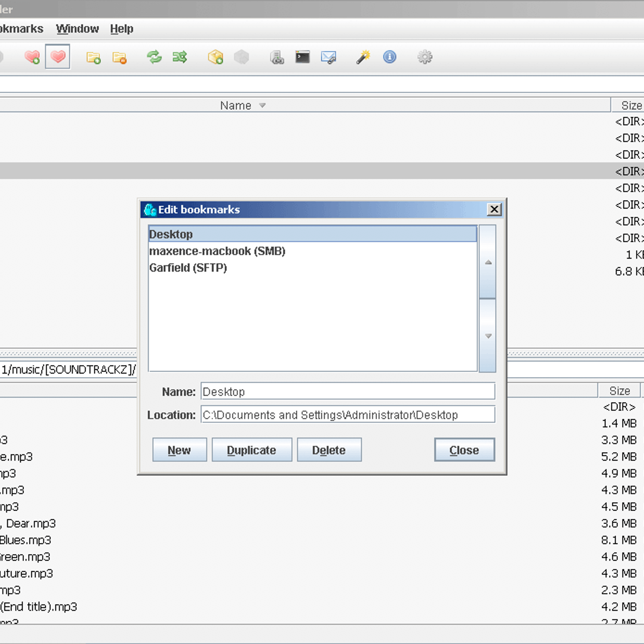
Task: Move bookmark up with the up arrow
Action: click(x=488, y=262)
